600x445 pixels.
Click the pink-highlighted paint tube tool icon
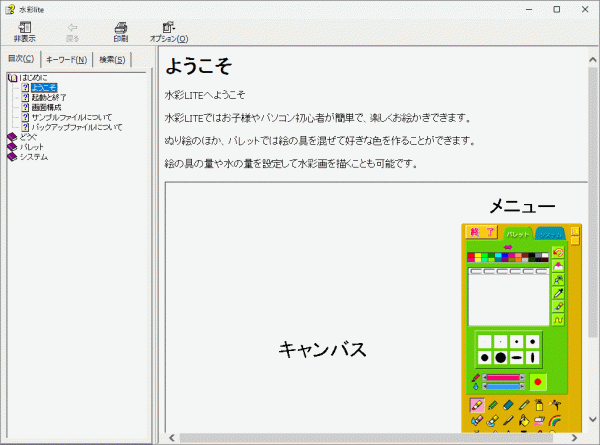tap(478, 405)
